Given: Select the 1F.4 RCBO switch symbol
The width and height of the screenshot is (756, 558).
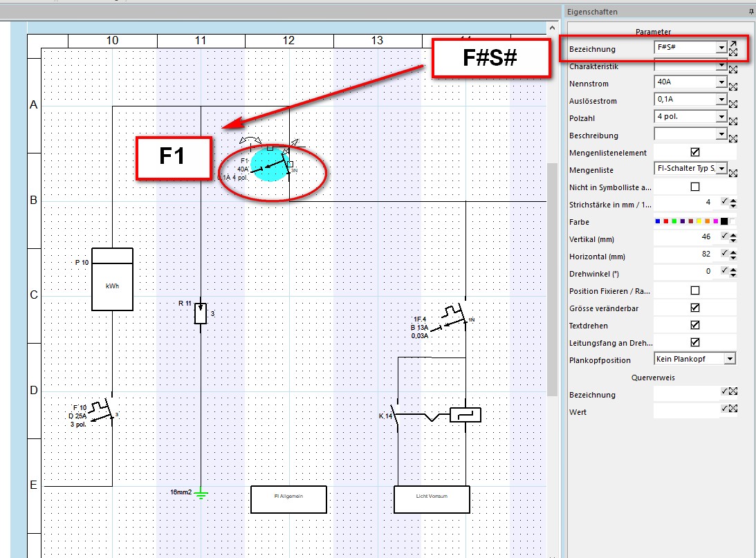Looking at the screenshot, I should point(455,316).
